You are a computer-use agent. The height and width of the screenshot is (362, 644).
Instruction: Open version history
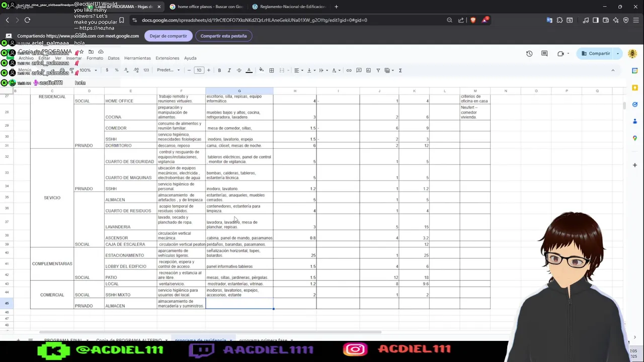point(529,53)
